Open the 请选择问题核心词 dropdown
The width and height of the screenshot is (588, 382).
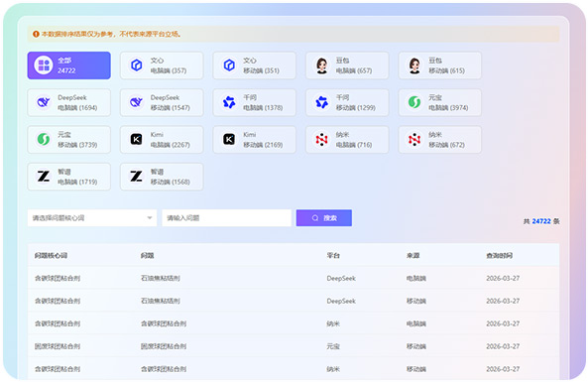click(x=92, y=218)
